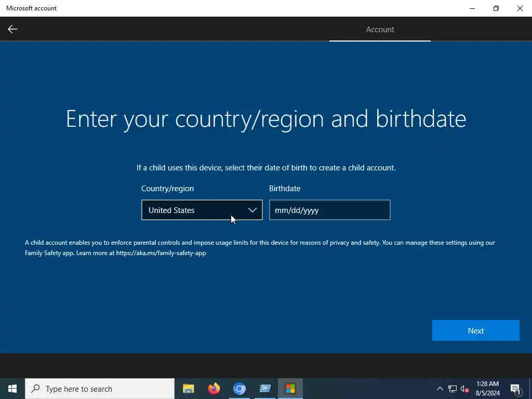Click the child account instruction text
This screenshot has width=532, height=399.
click(266, 168)
